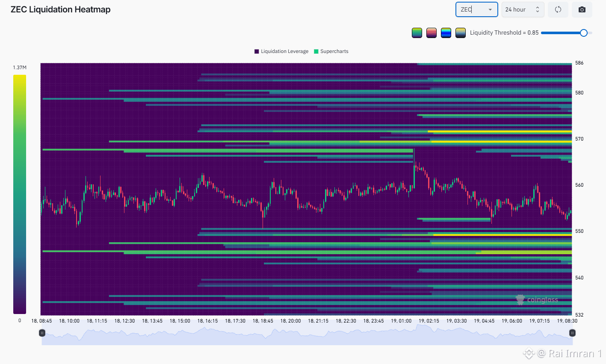Click the 18, 15:00 time axis label
The height and width of the screenshot is (364, 606).
[180, 321]
